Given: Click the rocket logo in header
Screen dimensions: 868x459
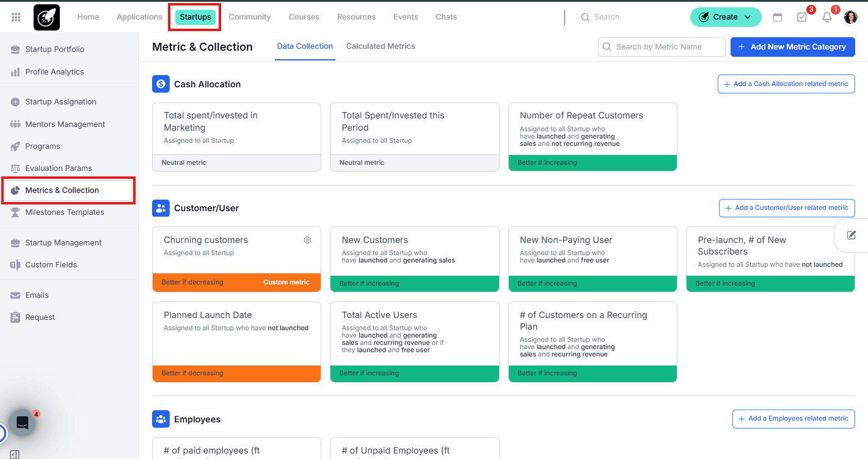Looking at the screenshot, I should [46, 17].
